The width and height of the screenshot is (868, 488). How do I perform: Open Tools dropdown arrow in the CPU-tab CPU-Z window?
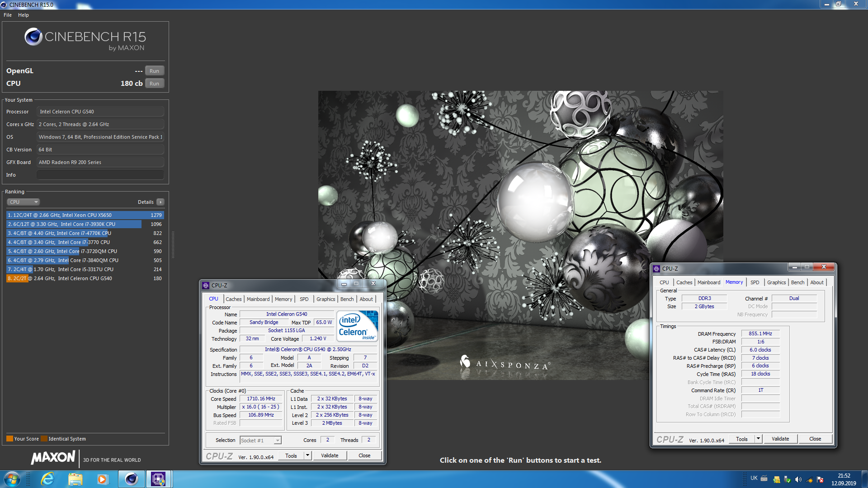coord(307,455)
